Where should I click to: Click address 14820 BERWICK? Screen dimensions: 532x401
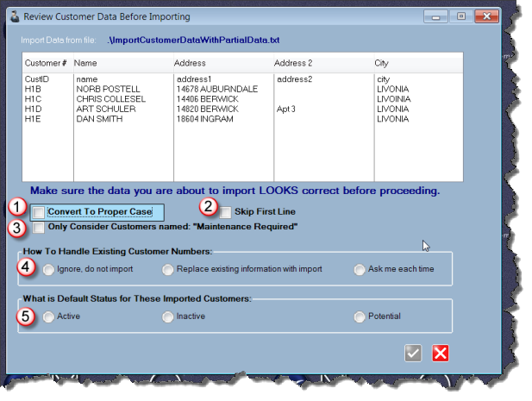(207, 109)
